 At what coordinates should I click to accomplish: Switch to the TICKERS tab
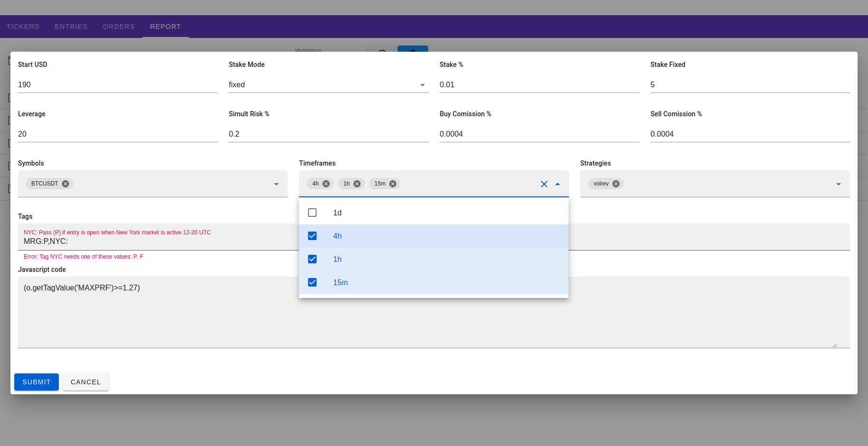(23, 27)
